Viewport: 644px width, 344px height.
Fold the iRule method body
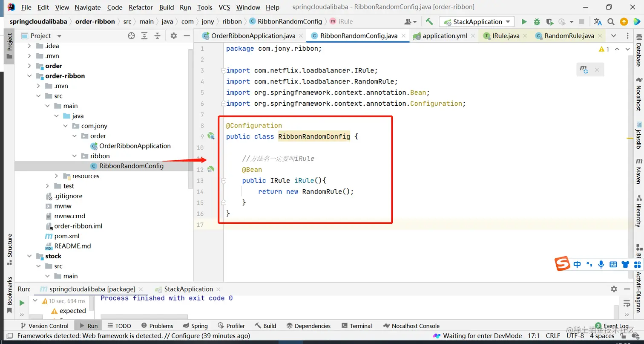(224, 181)
